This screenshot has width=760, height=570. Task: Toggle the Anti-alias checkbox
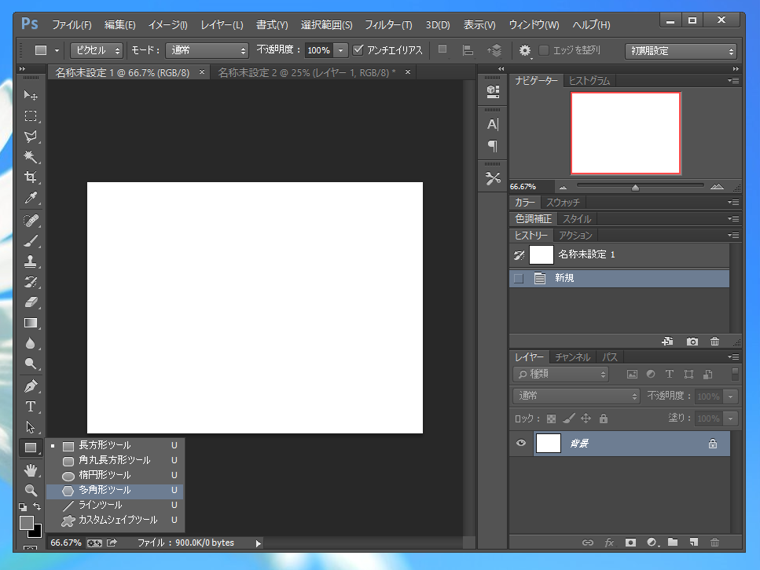point(358,50)
